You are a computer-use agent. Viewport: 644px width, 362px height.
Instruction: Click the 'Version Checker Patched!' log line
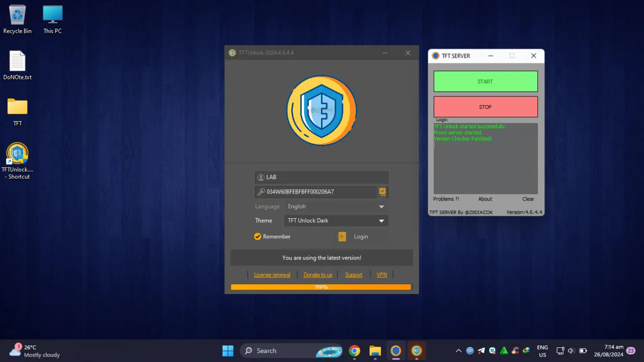click(x=463, y=139)
